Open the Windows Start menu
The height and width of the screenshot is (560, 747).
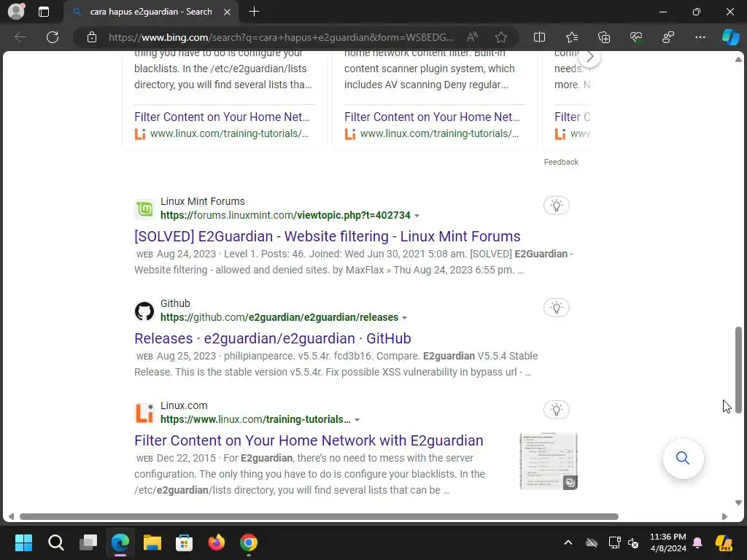[23, 542]
